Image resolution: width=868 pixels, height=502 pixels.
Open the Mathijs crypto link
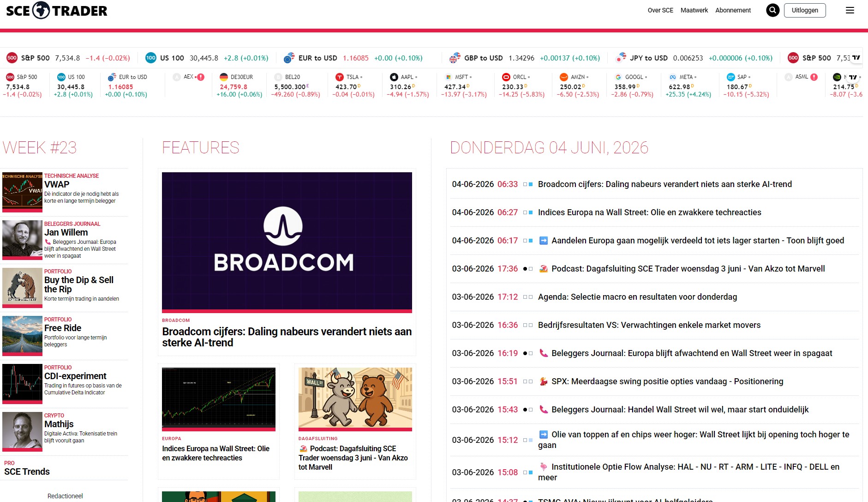point(59,424)
